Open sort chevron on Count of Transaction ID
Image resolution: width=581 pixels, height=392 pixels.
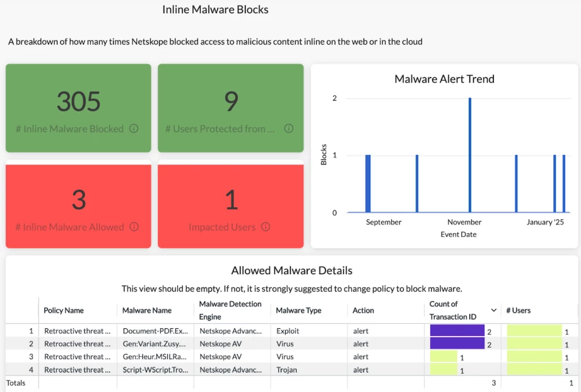[x=493, y=310]
